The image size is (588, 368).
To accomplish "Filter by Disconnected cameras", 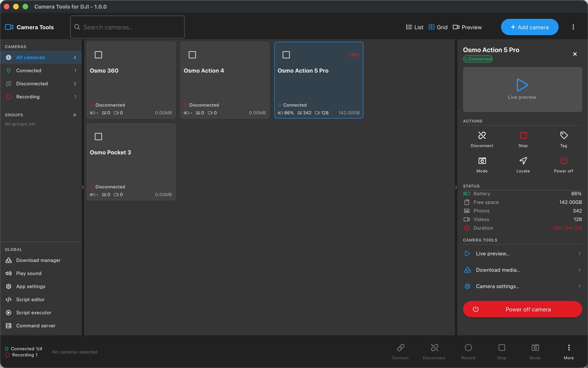I will point(41,84).
